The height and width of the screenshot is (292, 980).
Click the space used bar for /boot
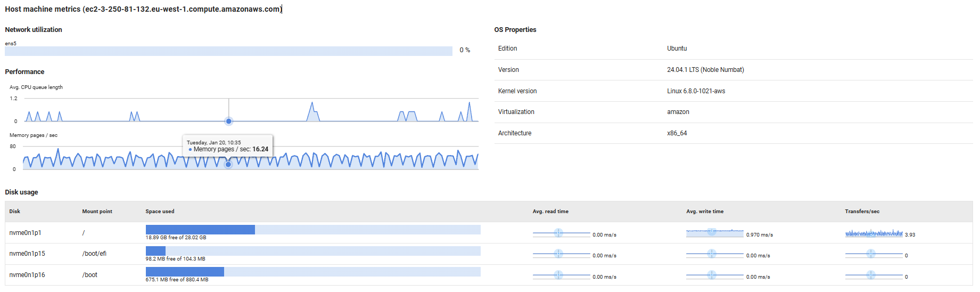(313, 272)
